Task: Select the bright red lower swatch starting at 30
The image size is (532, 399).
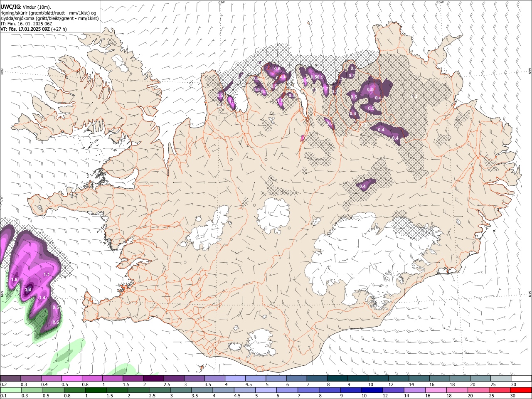Action: pos(521,390)
